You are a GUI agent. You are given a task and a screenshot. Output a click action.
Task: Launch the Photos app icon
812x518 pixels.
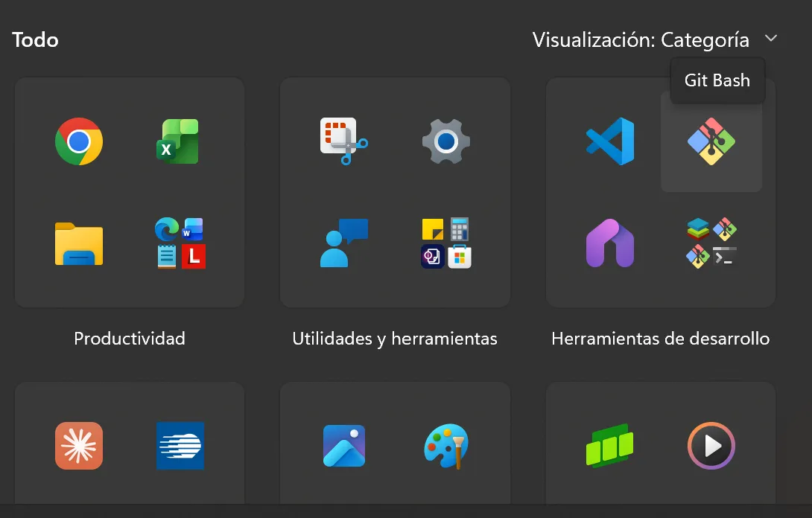pos(344,446)
